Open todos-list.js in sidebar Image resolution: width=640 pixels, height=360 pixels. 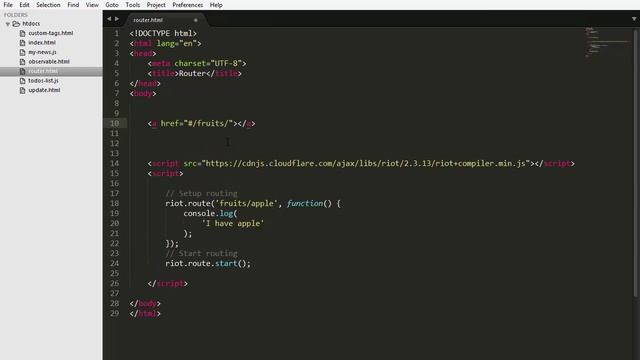43,81
